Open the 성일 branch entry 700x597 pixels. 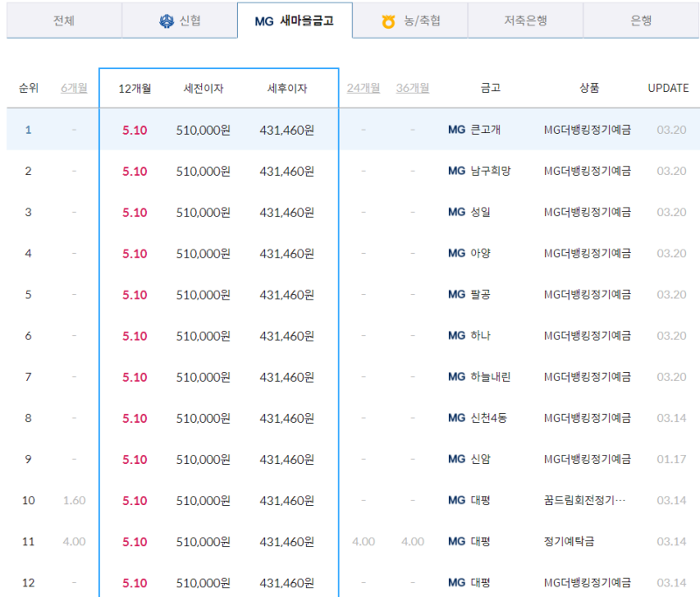(480, 212)
